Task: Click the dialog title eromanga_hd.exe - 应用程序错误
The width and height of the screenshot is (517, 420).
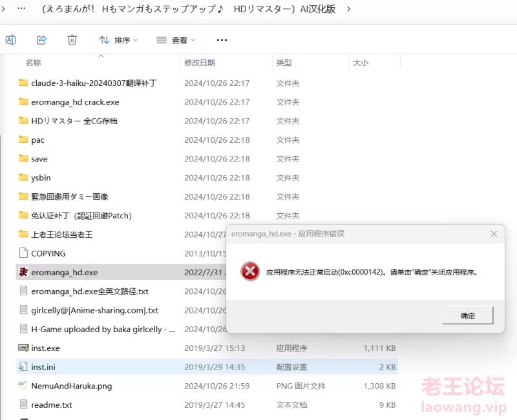Action: coord(288,234)
